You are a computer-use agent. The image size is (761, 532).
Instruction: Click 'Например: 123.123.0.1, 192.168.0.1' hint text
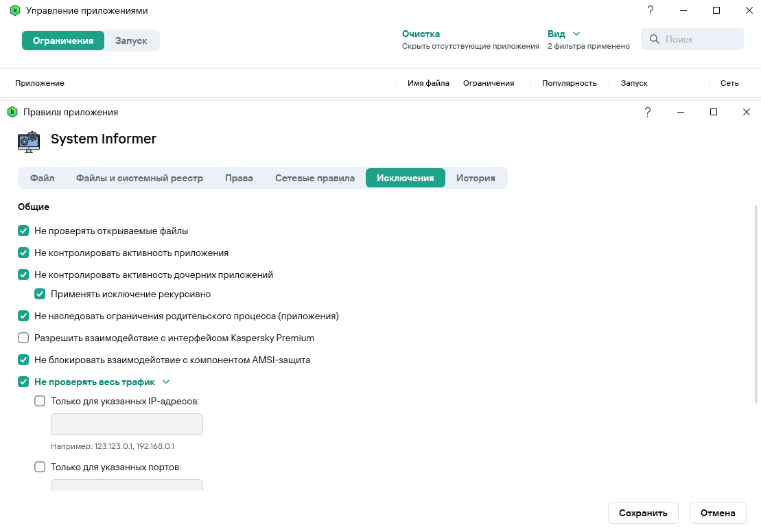(x=113, y=446)
